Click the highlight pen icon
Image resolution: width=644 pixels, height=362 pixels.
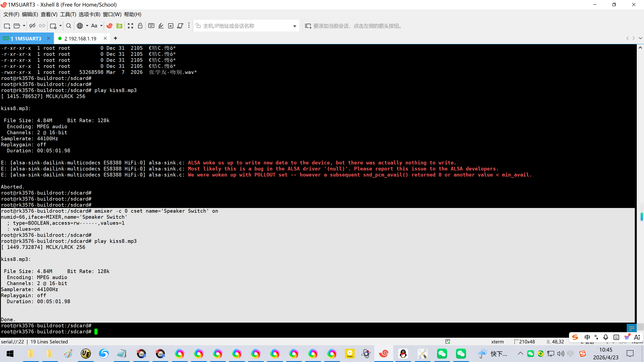[x=161, y=26]
